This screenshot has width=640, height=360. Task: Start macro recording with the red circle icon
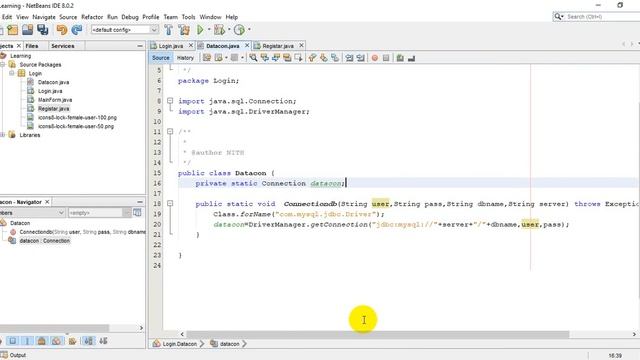click(375, 58)
